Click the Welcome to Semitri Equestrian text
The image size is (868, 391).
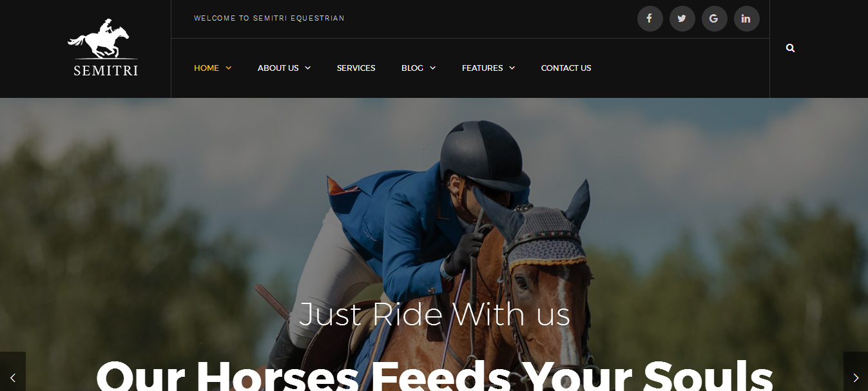(269, 18)
